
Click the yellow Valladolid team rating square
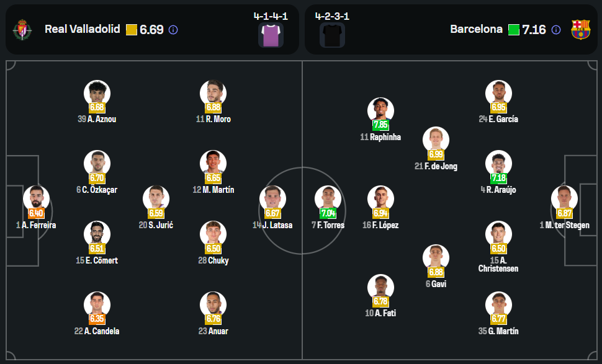pos(131,30)
